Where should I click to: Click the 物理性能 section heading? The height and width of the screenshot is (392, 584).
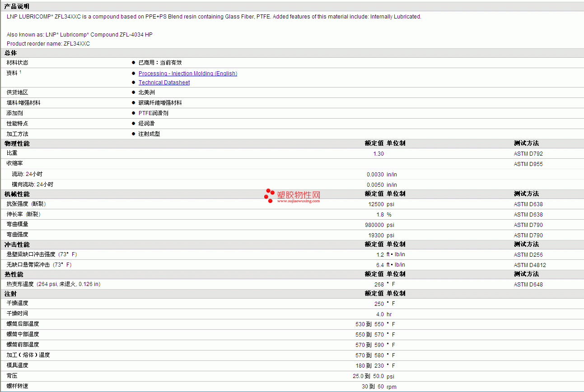point(17,143)
